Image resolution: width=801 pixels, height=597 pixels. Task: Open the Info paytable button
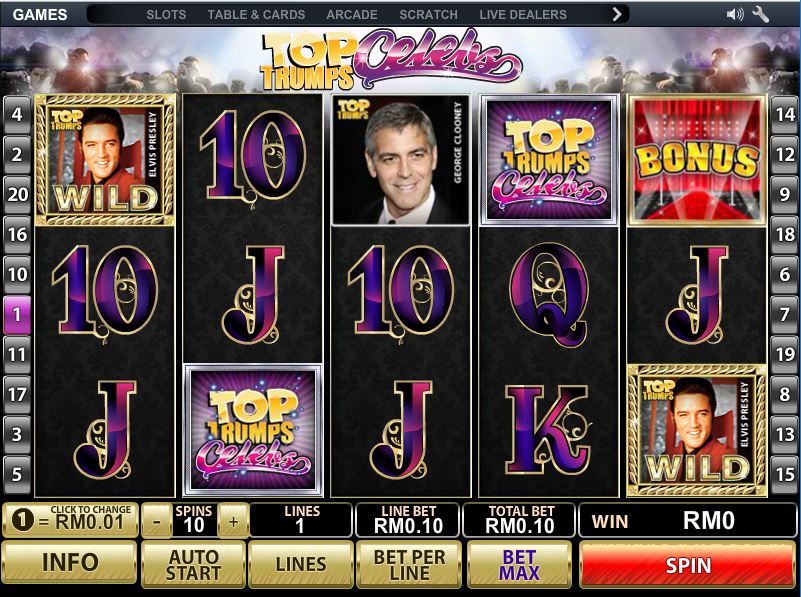pos(70,562)
